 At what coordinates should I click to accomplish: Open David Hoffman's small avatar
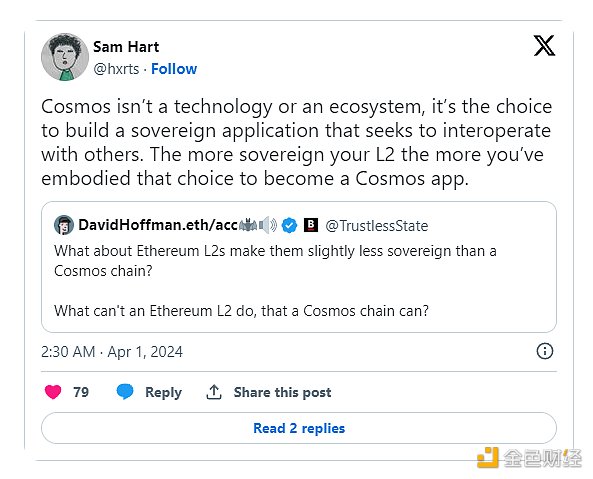tap(64, 225)
